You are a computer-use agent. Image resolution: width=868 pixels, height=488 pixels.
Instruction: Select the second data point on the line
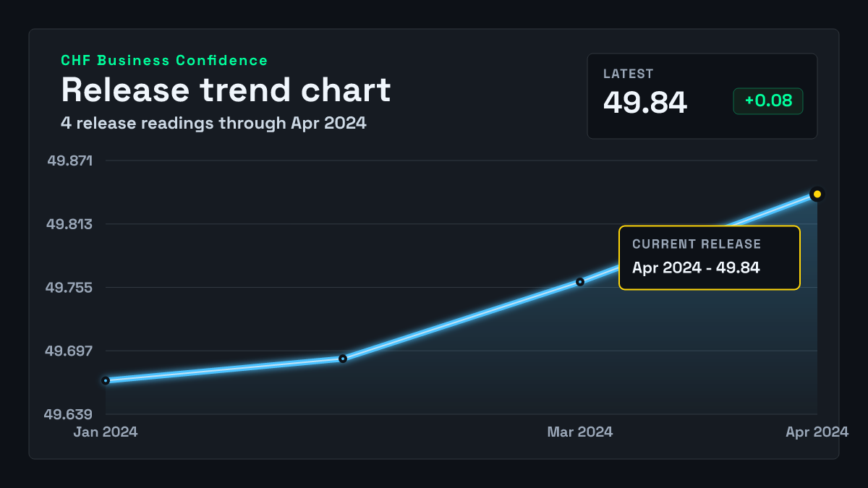343,359
